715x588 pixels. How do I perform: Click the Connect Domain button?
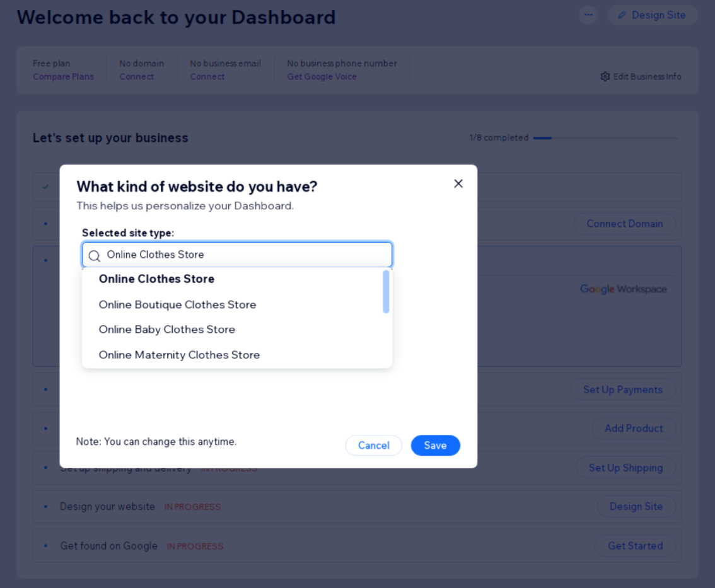pos(624,224)
